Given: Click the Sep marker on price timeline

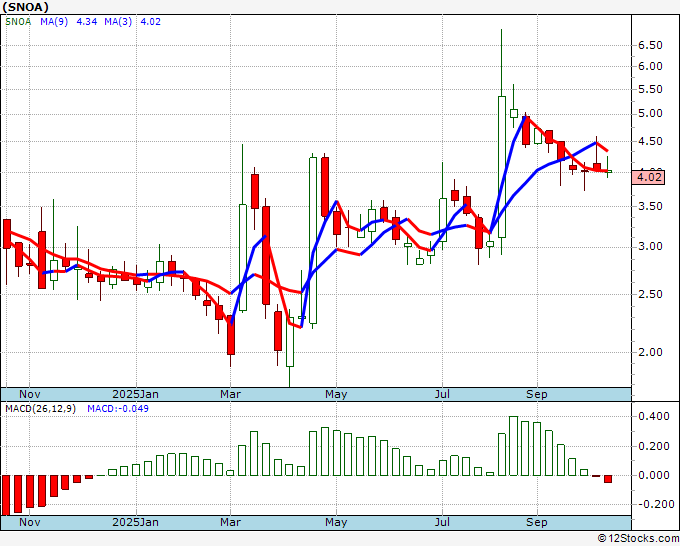Looking at the screenshot, I should [537, 394].
